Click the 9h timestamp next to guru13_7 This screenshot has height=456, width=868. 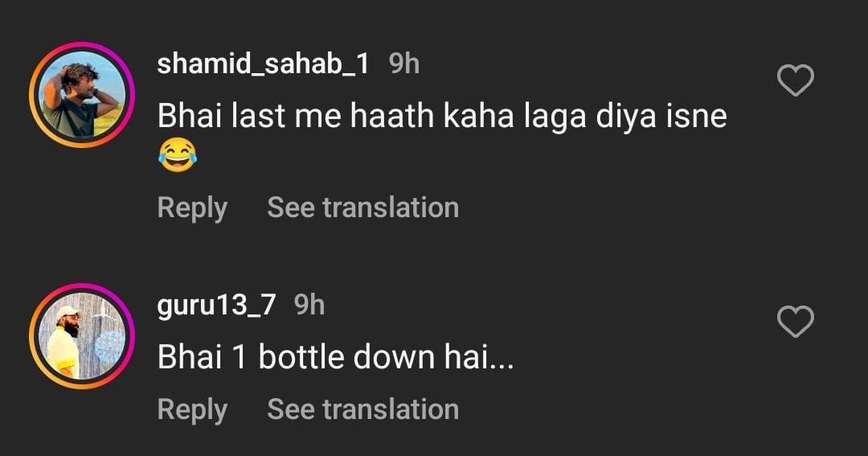point(309,305)
